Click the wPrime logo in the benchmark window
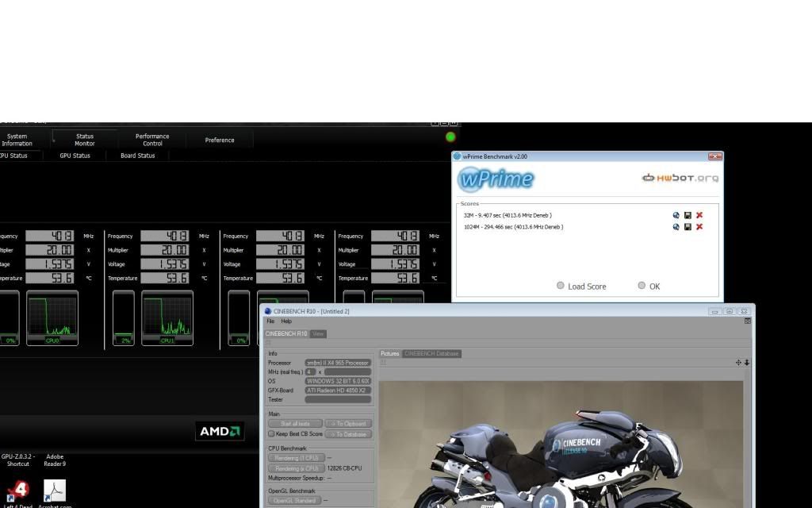The width and height of the screenshot is (812, 508). [x=496, y=179]
